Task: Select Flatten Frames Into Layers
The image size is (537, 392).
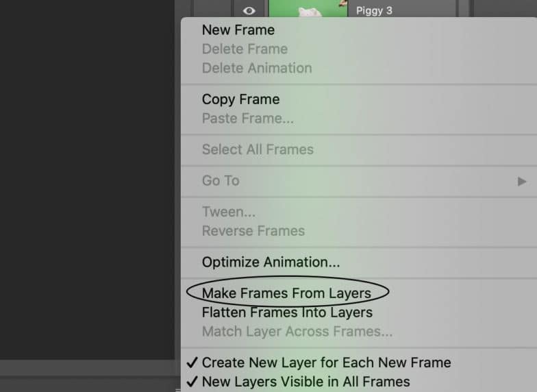Action: 287,313
